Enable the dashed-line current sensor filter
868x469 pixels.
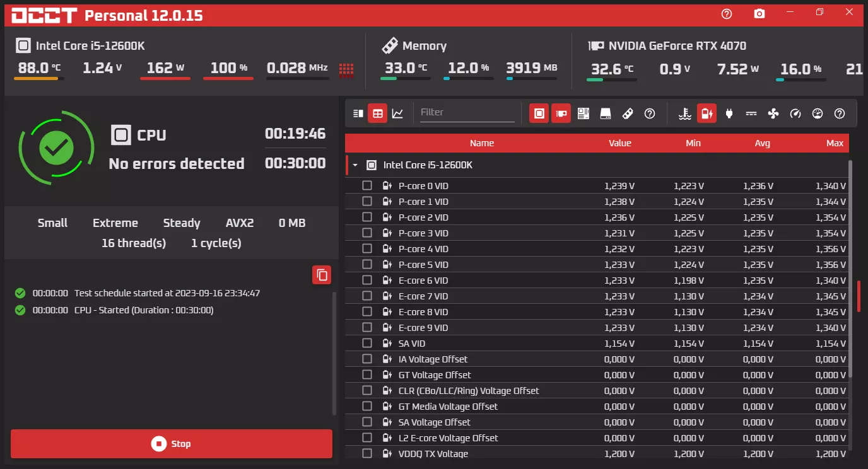pos(751,113)
